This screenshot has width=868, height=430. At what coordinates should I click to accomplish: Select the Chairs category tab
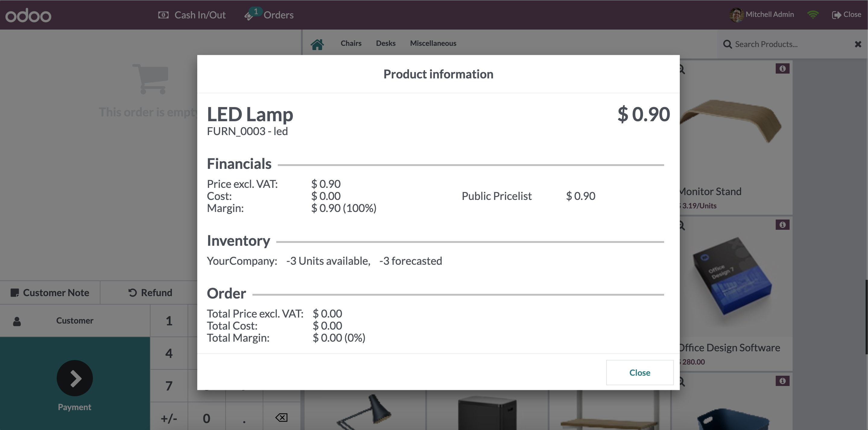click(351, 43)
